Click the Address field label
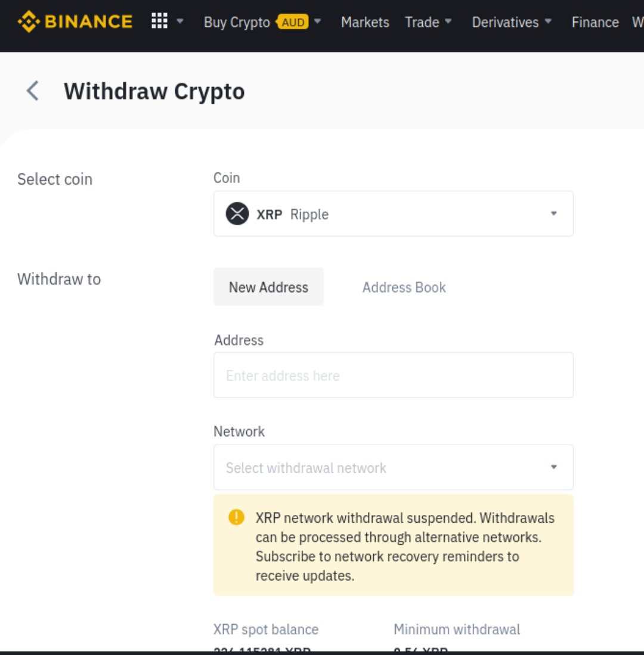This screenshot has height=655, width=644. pyautogui.click(x=239, y=340)
